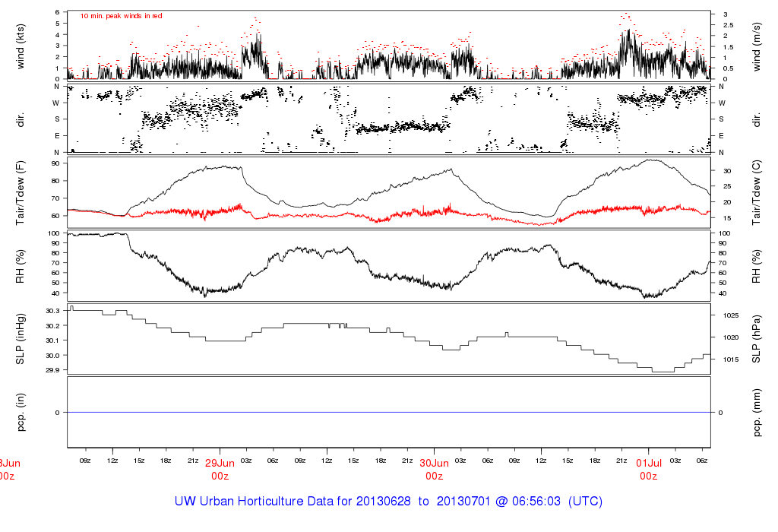Image resolution: width=778 pixels, height=532 pixels.
Task: Click the red "01Jul 00z" date label
Action: tap(649, 470)
